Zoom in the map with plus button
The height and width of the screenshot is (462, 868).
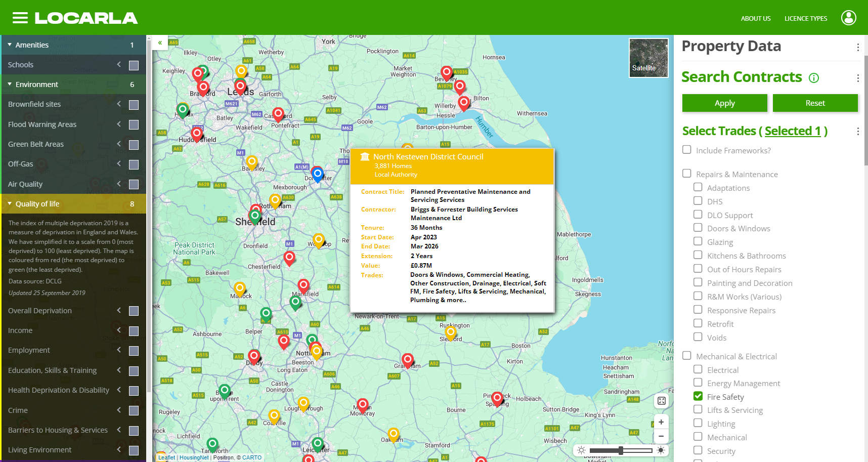[x=661, y=422]
